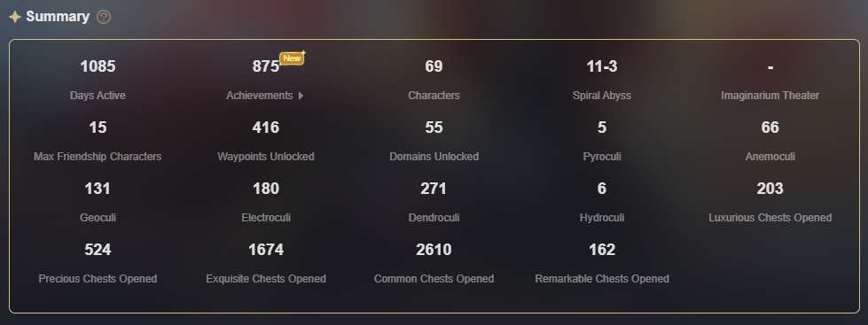This screenshot has height=325, width=868.
Task: Open the Achievements link
Action: click(x=259, y=96)
